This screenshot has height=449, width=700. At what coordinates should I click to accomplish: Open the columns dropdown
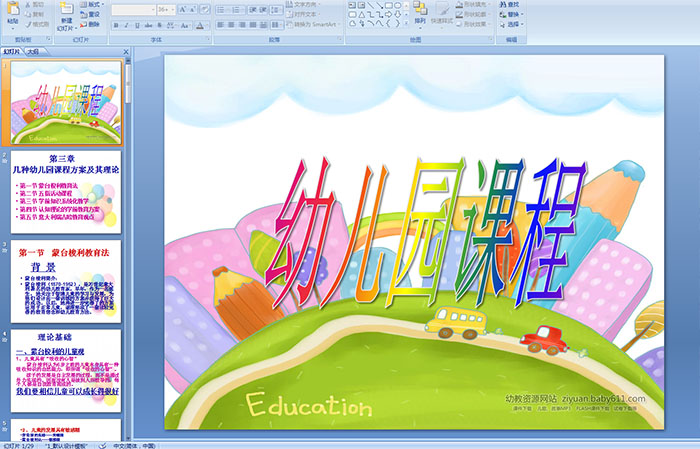point(276,25)
